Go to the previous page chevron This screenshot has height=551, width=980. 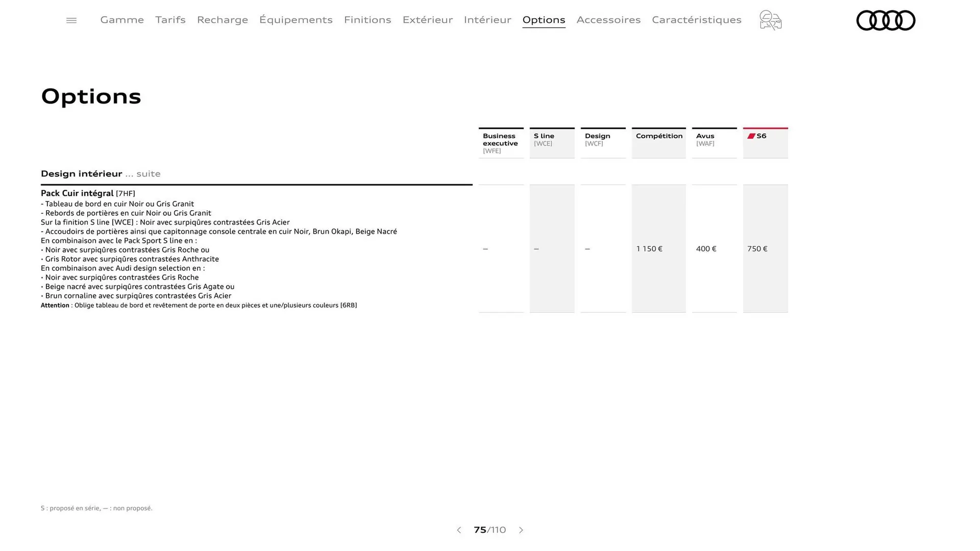point(458,530)
